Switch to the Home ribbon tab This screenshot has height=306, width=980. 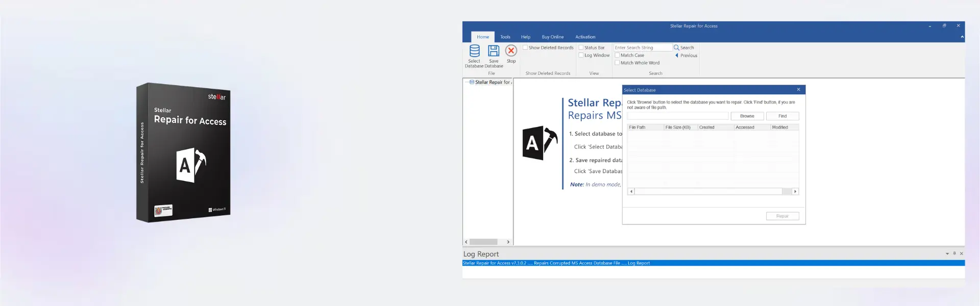point(483,37)
